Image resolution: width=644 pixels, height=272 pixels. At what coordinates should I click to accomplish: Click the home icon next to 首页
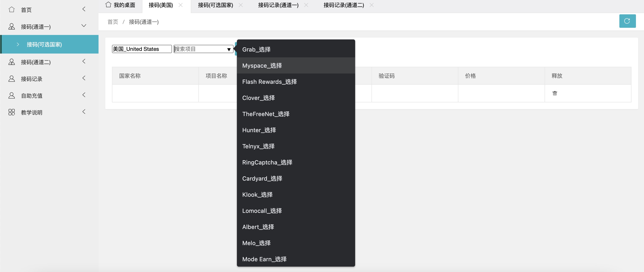point(11,9)
